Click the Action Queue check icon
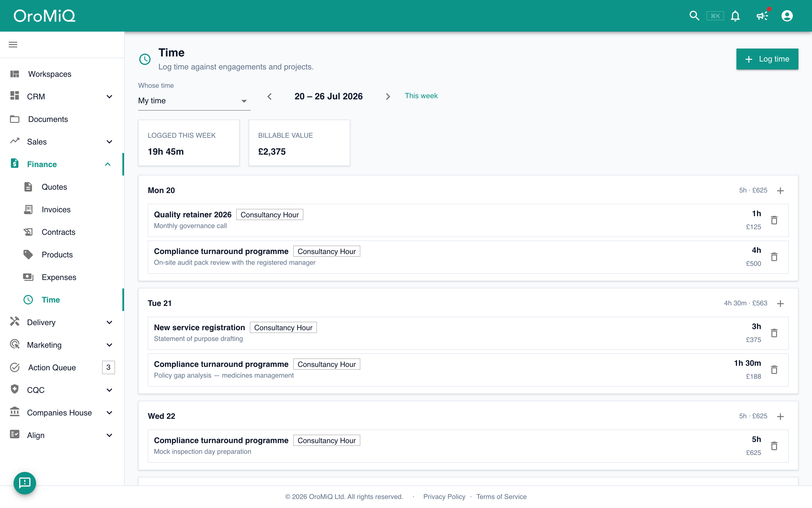Image resolution: width=812 pixels, height=508 pixels. (15, 367)
